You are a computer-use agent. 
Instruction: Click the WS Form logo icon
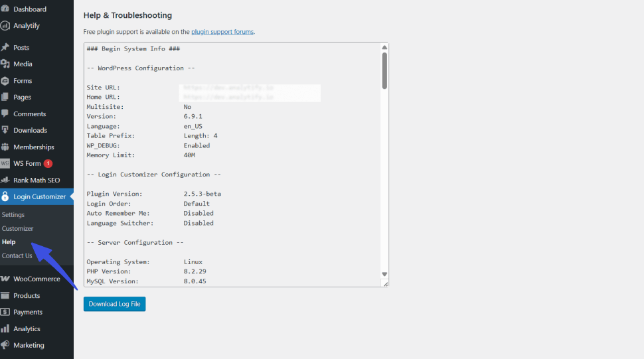click(x=5, y=163)
